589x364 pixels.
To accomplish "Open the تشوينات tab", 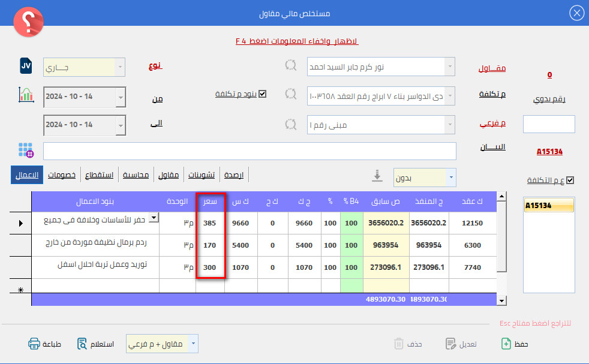I will [x=202, y=175].
